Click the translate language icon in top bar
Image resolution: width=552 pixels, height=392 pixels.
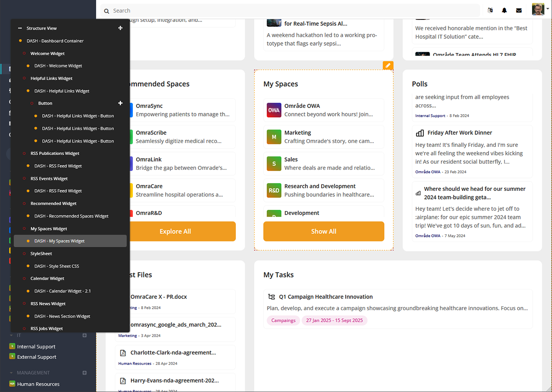(490, 10)
